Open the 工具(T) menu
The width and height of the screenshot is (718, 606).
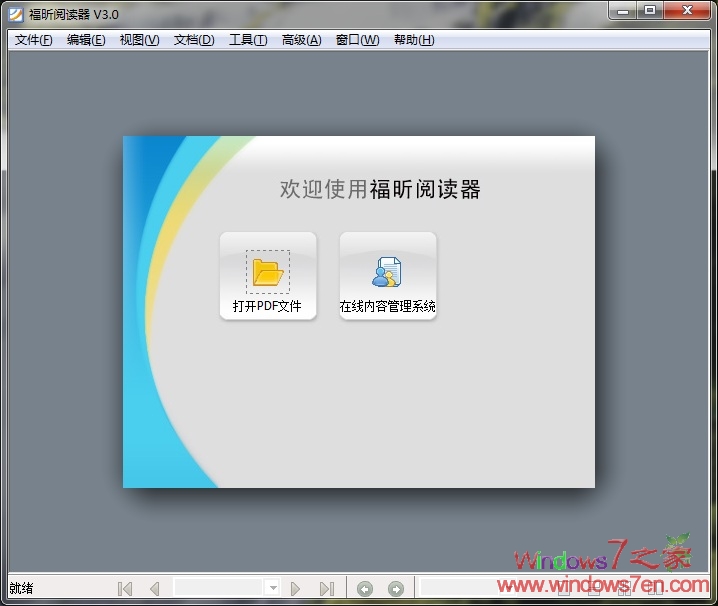pyautogui.click(x=248, y=40)
